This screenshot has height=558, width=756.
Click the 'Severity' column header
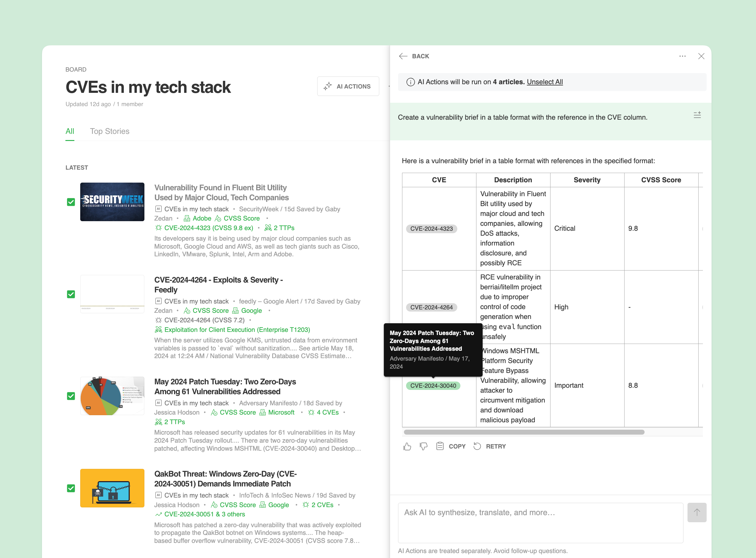(x=587, y=180)
